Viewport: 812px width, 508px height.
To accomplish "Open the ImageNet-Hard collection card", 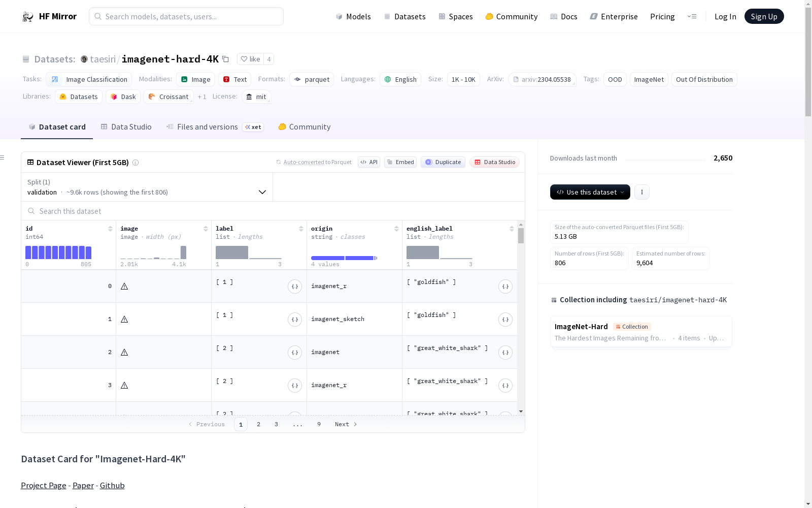I will click(x=641, y=332).
